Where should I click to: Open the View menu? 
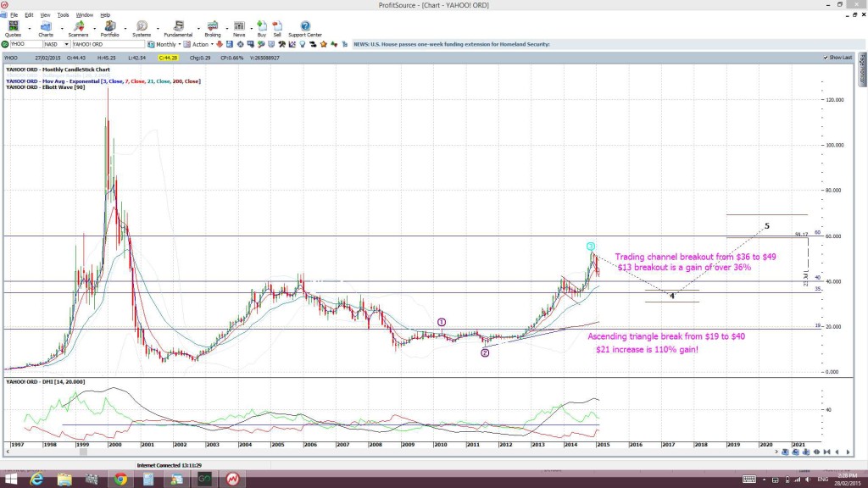(x=46, y=15)
